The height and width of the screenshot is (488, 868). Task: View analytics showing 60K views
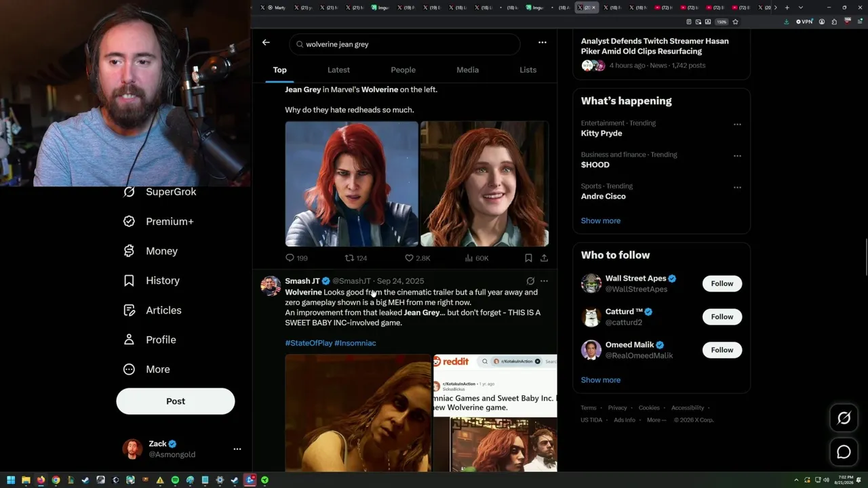click(477, 258)
